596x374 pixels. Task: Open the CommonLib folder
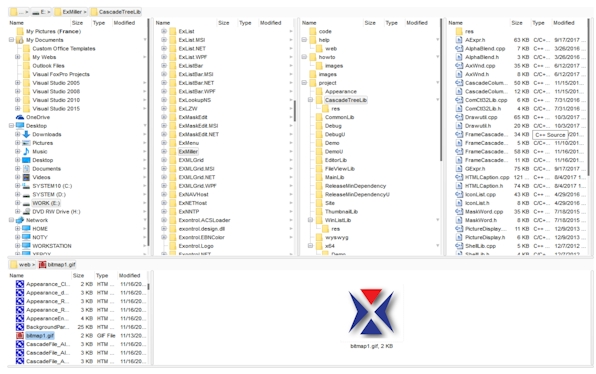pos(339,117)
